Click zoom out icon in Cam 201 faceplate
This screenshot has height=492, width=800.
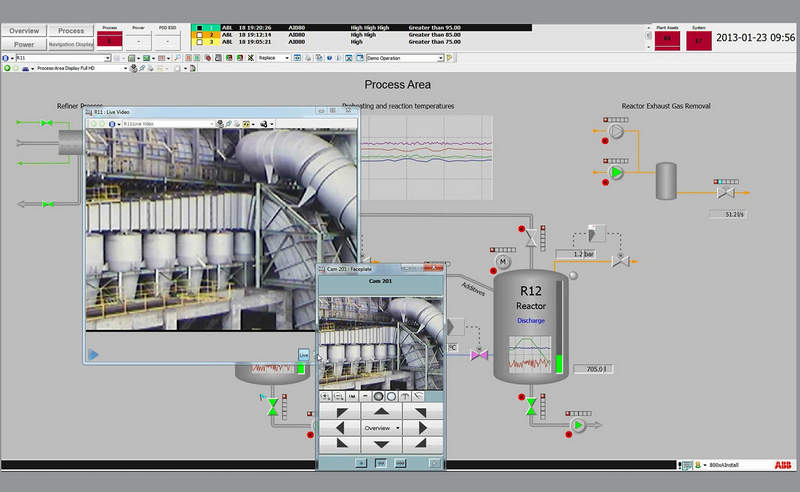338,396
